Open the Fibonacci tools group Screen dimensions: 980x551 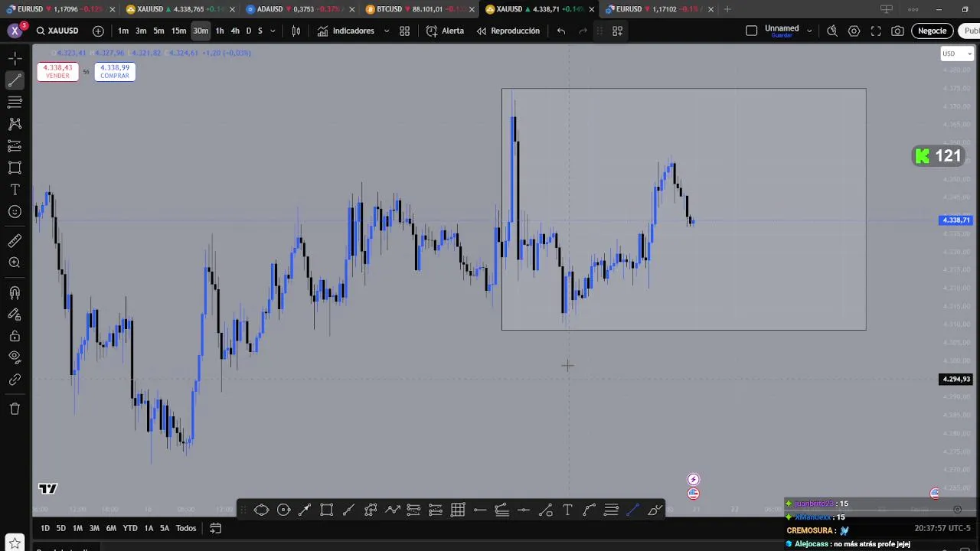15,102
